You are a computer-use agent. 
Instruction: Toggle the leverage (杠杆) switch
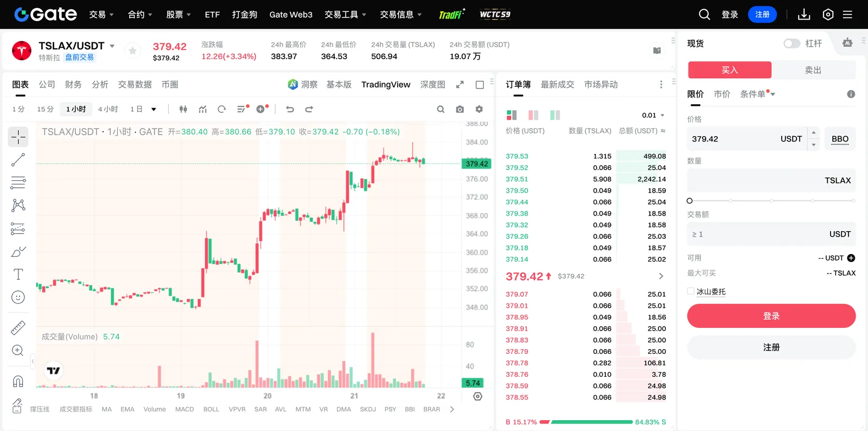tap(792, 43)
